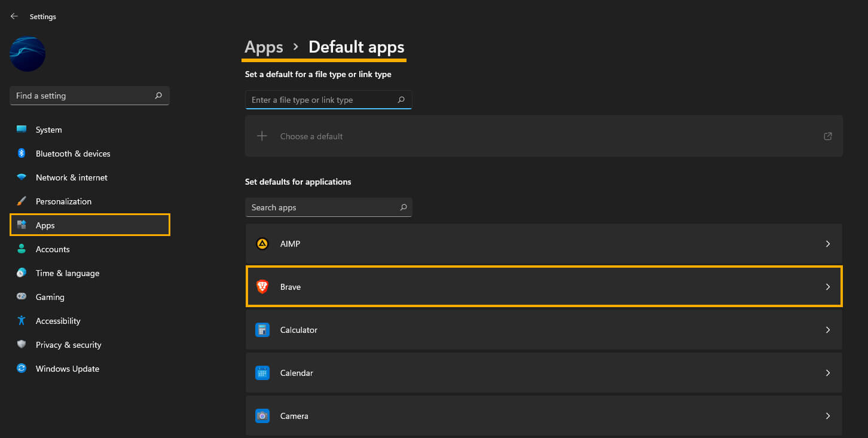Expand the Calculator row chevron
Viewport: 868px width, 438px height.
828,330
